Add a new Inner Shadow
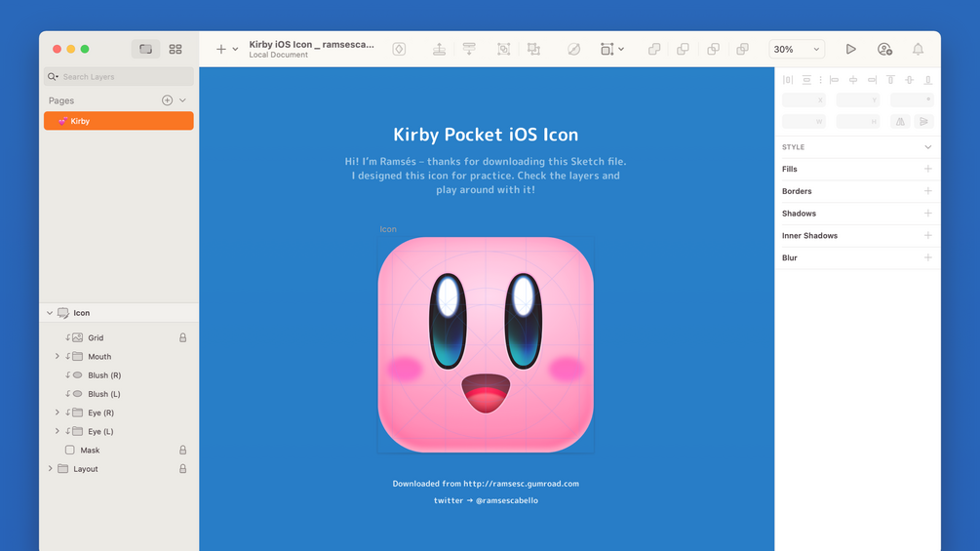980x551 pixels. [x=928, y=235]
